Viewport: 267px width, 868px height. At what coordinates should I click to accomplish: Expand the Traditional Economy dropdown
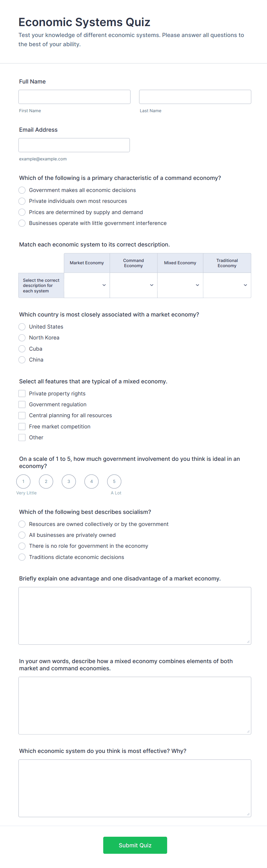[x=227, y=285]
